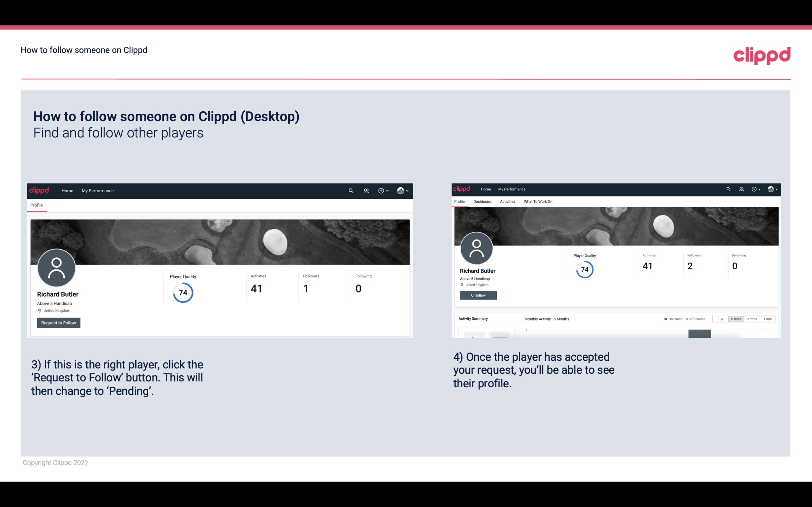Expand the globe dropdown in top navbar
Screen dimensions: 812x507
tap(403, 190)
